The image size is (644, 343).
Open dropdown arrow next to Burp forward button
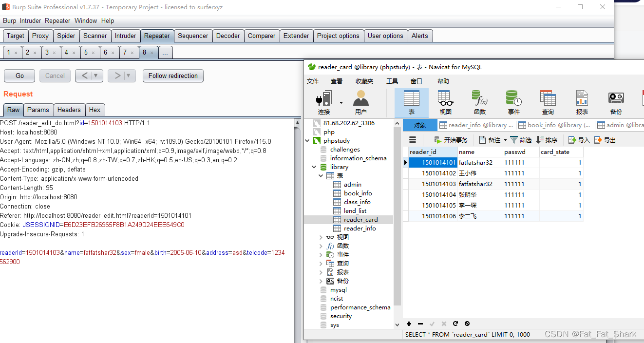coord(129,76)
